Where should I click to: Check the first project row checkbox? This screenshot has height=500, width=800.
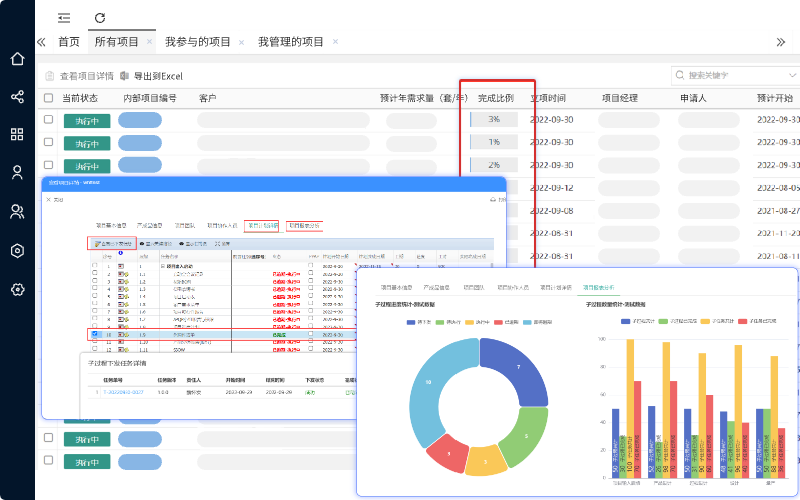(x=48, y=119)
